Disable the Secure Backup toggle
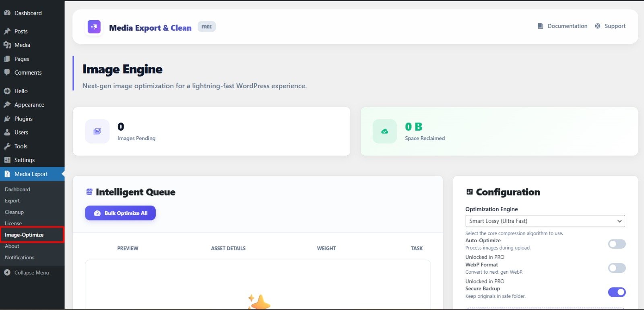Viewport: 644px width, 310px height. point(617,292)
